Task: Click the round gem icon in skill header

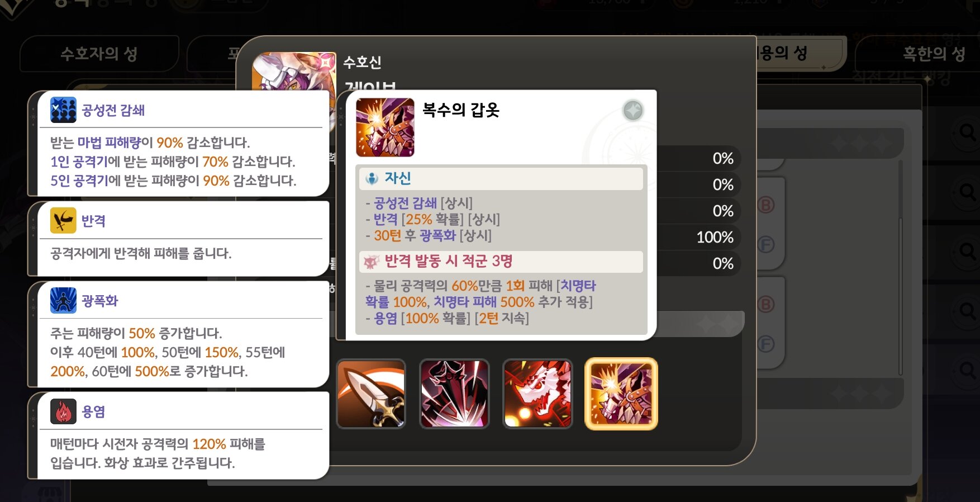Action: pyautogui.click(x=633, y=111)
